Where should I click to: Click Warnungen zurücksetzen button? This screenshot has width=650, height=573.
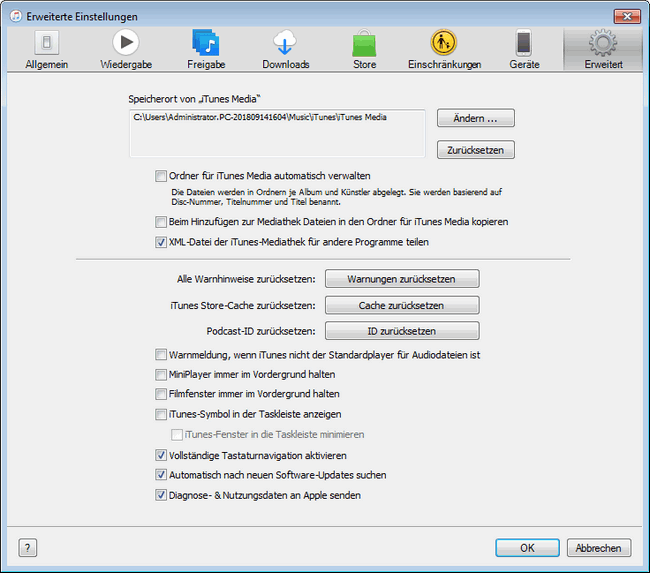click(402, 279)
